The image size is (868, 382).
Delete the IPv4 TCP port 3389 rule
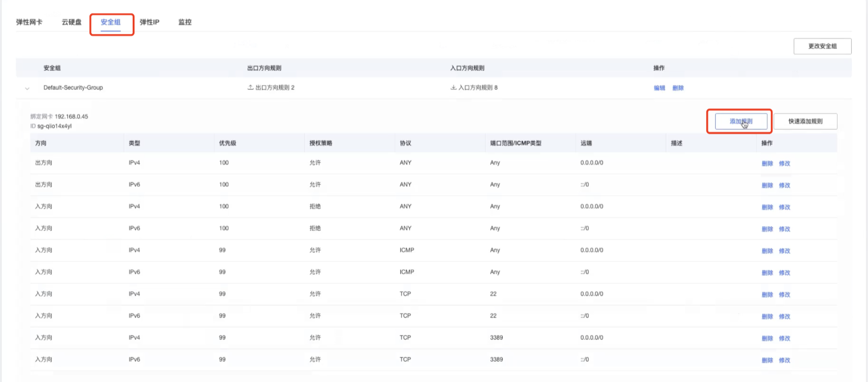(x=767, y=339)
